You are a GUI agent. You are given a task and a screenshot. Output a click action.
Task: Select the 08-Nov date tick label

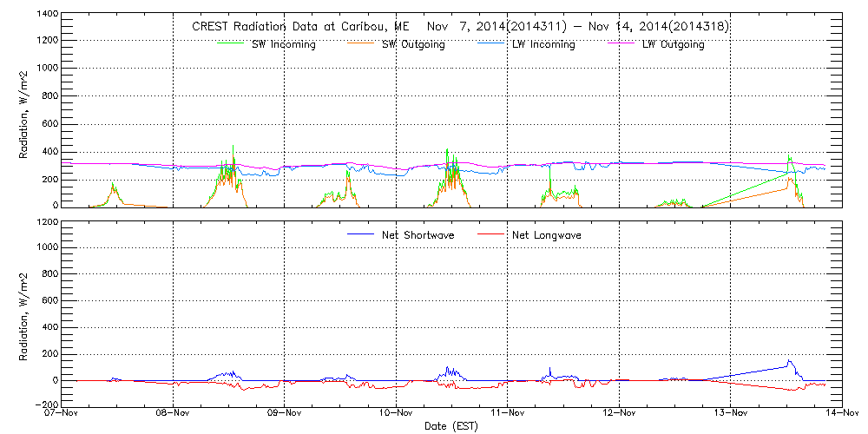[174, 413]
